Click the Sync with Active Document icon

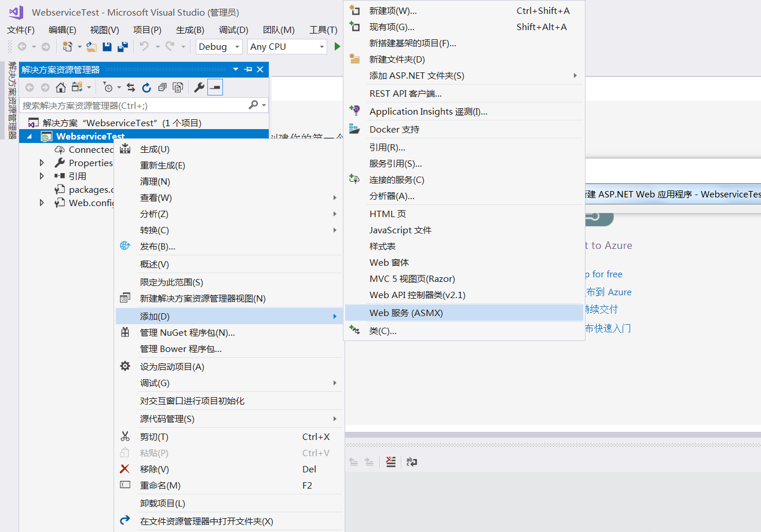[x=131, y=87]
